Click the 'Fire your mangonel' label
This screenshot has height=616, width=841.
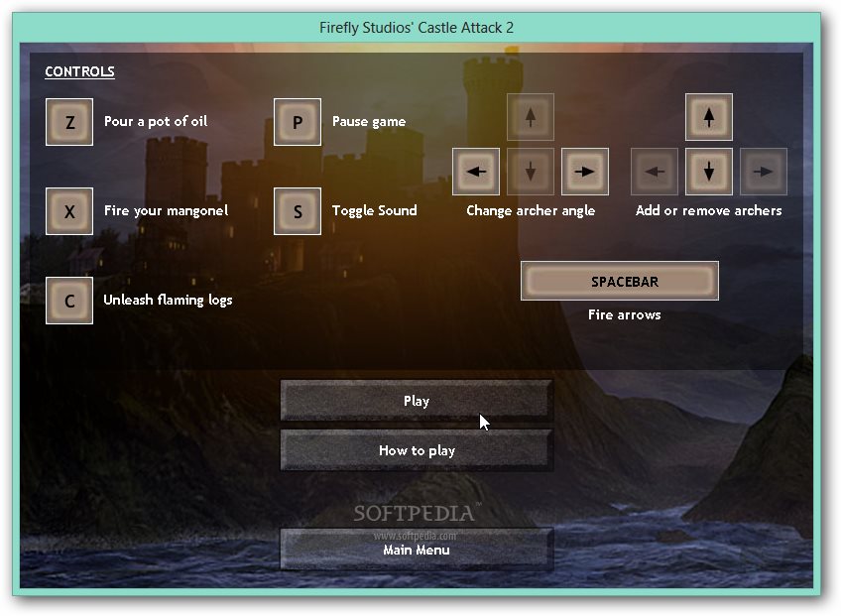point(167,210)
